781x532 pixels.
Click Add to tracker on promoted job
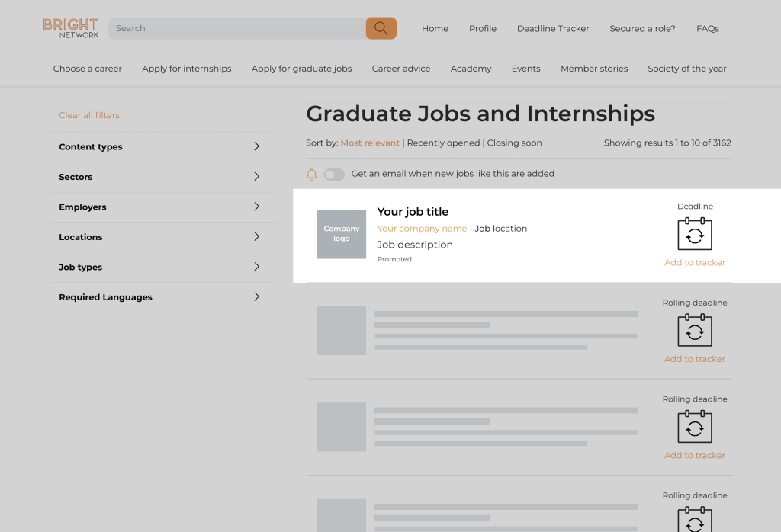(x=695, y=263)
